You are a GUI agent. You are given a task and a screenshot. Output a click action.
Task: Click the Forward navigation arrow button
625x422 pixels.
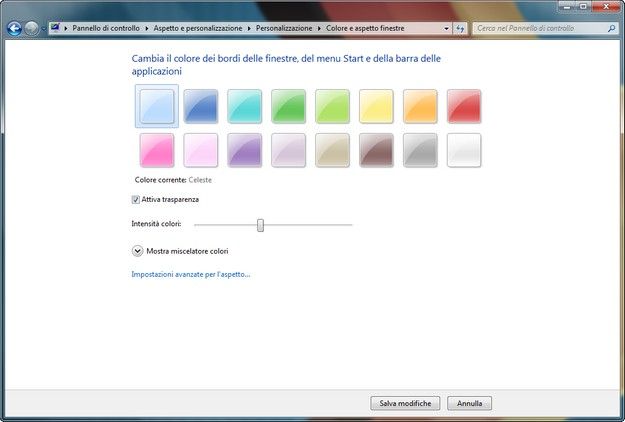click(x=31, y=28)
